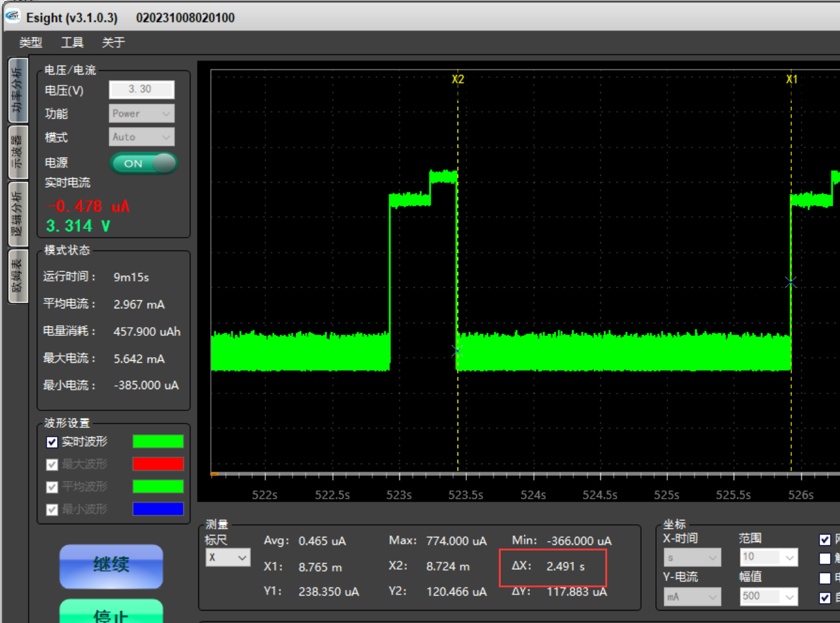Toggle the 平均波形 checkbox
This screenshot has width=840, height=623.
tap(52, 487)
